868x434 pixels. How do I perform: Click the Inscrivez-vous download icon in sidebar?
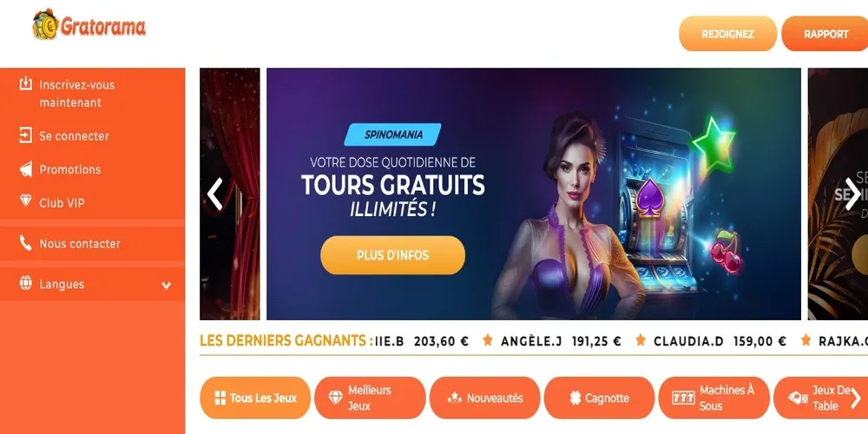[25, 83]
